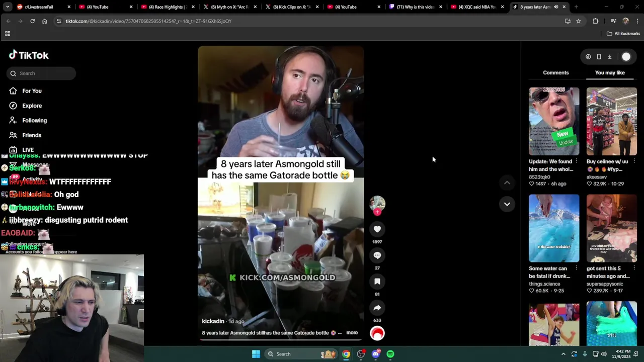The width and height of the screenshot is (644, 362).
Task: Open the Extensions puzzle icon
Action: tap(596, 21)
